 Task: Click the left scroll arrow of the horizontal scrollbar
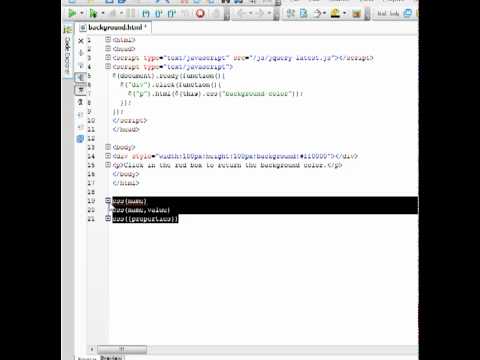tap(92, 349)
